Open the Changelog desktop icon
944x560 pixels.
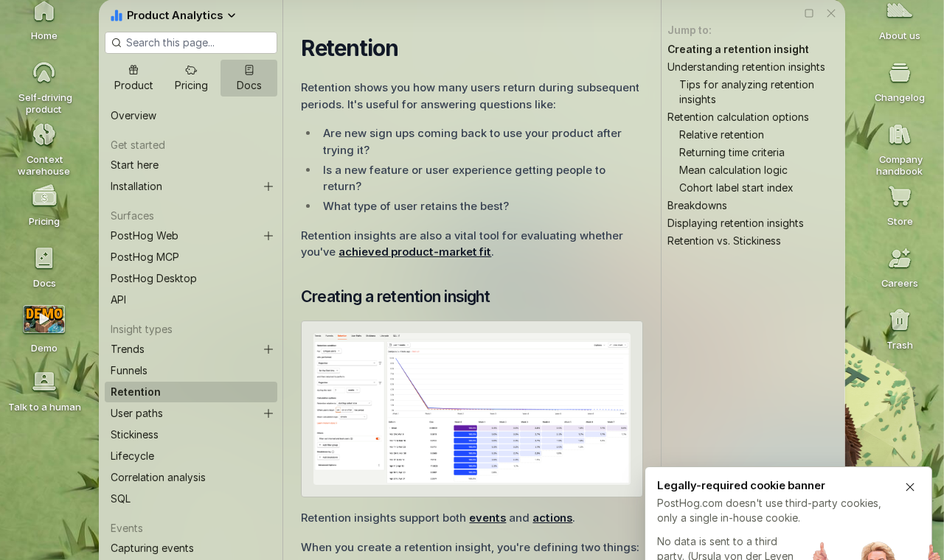point(900,81)
